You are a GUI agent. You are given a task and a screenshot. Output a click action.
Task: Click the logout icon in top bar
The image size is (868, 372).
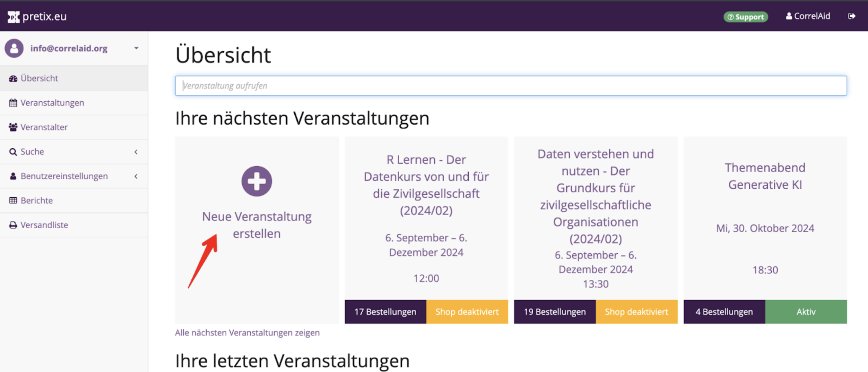tap(851, 16)
